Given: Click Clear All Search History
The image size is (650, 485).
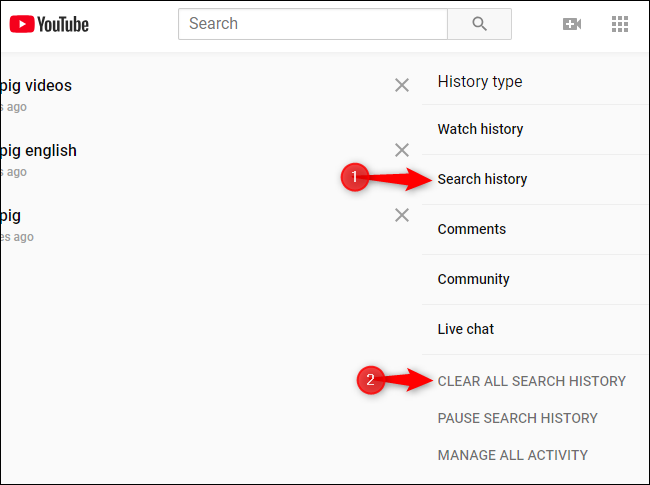Looking at the screenshot, I should pyautogui.click(x=531, y=381).
